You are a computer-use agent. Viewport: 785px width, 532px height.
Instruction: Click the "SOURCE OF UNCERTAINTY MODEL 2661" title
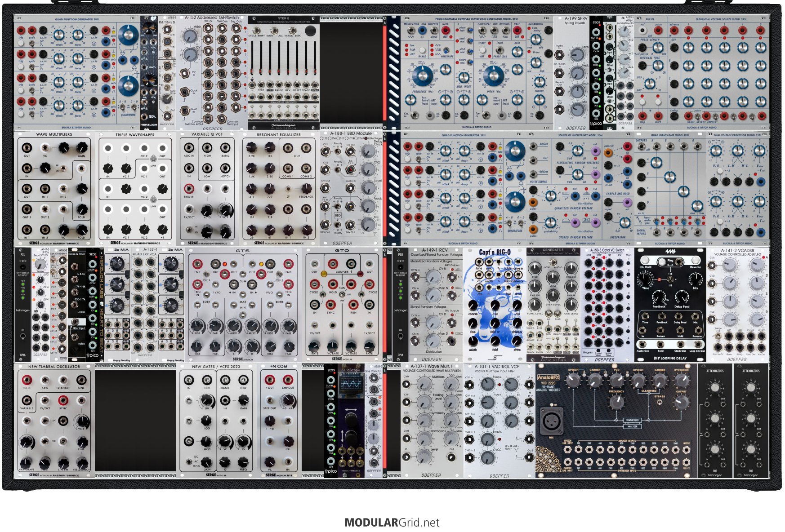(580, 135)
